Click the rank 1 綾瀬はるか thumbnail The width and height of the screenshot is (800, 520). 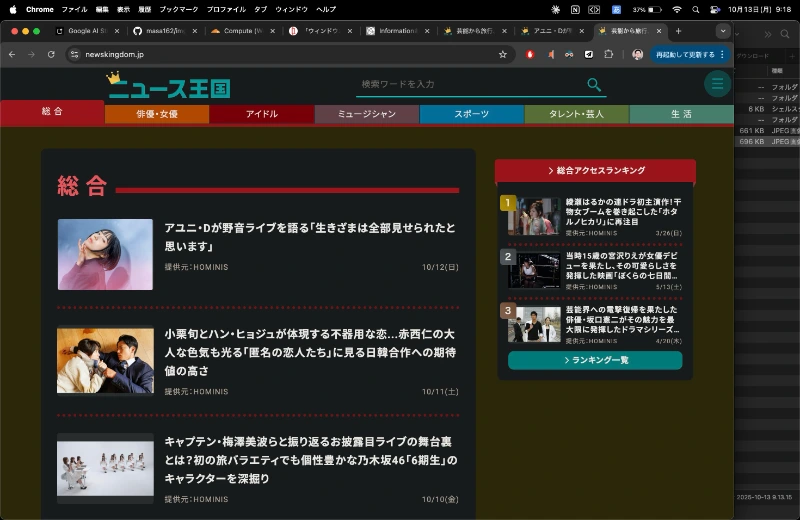[x=533, y=216]
